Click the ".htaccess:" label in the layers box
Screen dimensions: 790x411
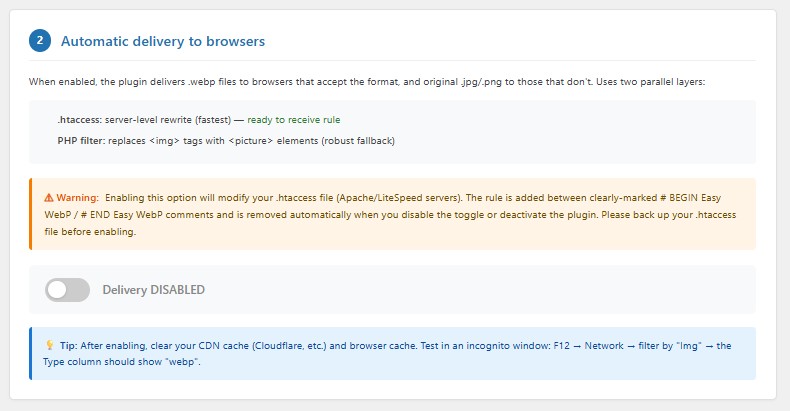pos(80,120)
